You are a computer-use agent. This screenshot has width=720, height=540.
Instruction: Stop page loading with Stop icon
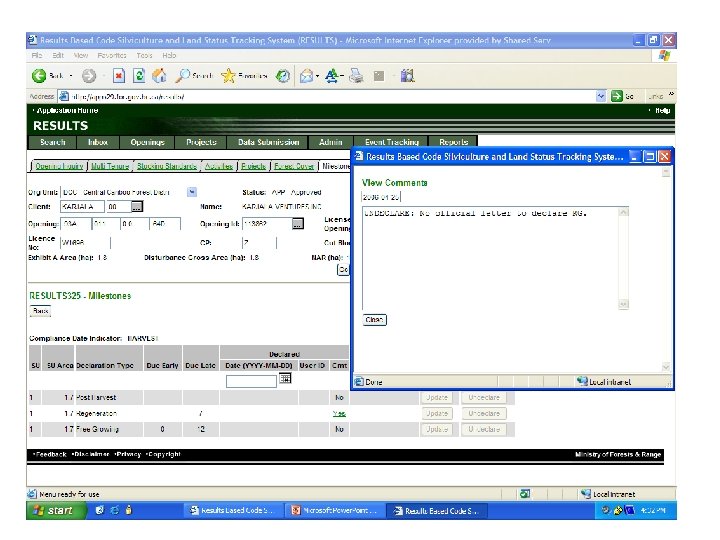tap(119, 76)
